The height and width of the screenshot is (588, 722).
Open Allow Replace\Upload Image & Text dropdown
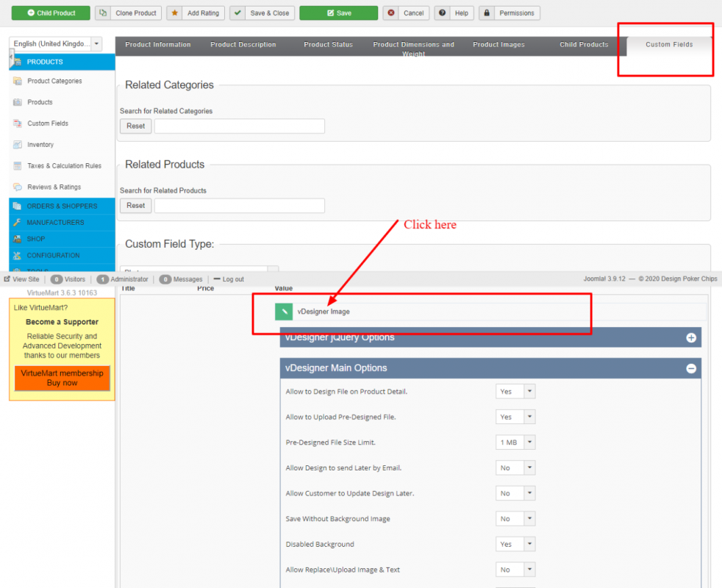tap(515, 570)
